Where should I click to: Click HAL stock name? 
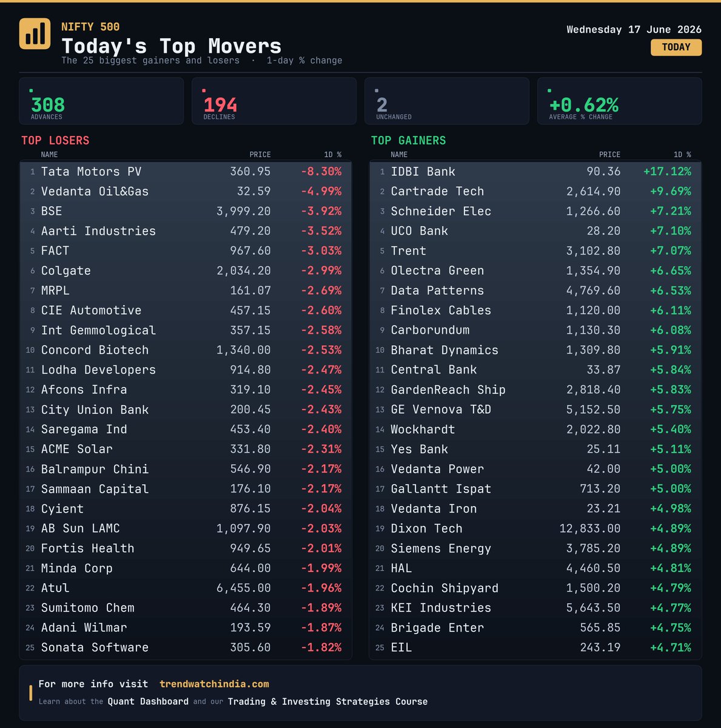[x=401, y=568]
